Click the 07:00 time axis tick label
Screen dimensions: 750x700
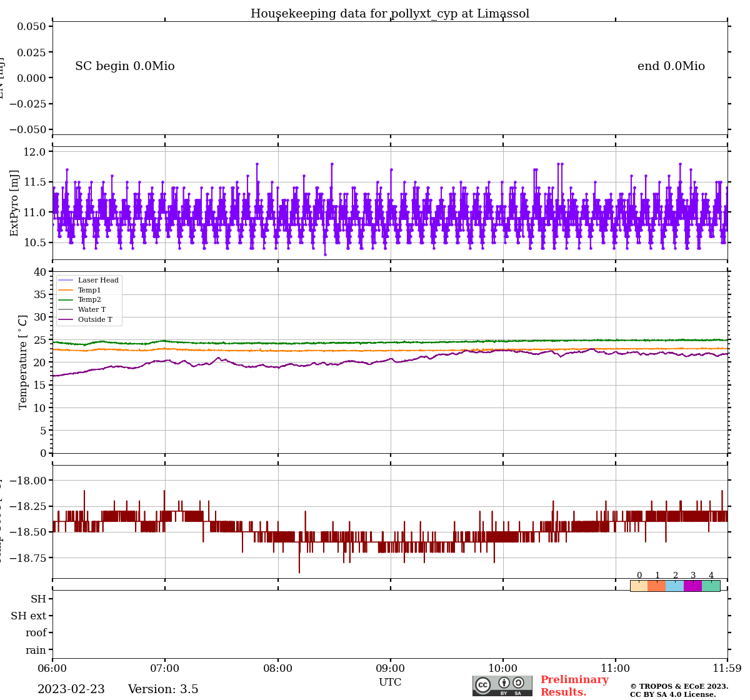pos(165,668)
